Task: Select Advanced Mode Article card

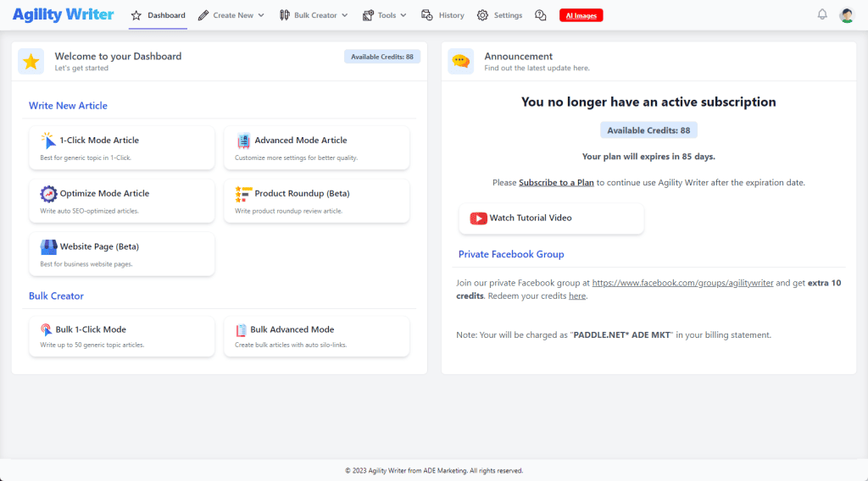Action: [x=317, y=147]
